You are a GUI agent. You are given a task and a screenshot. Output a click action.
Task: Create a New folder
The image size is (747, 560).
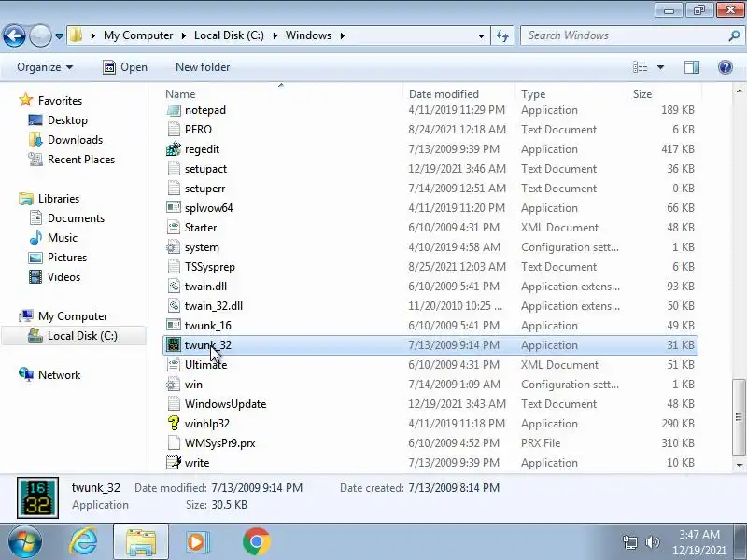coord(203,67)
